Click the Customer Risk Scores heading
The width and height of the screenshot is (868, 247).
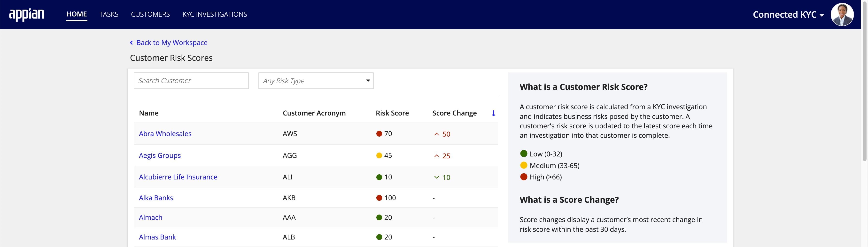tap(171, 58)
